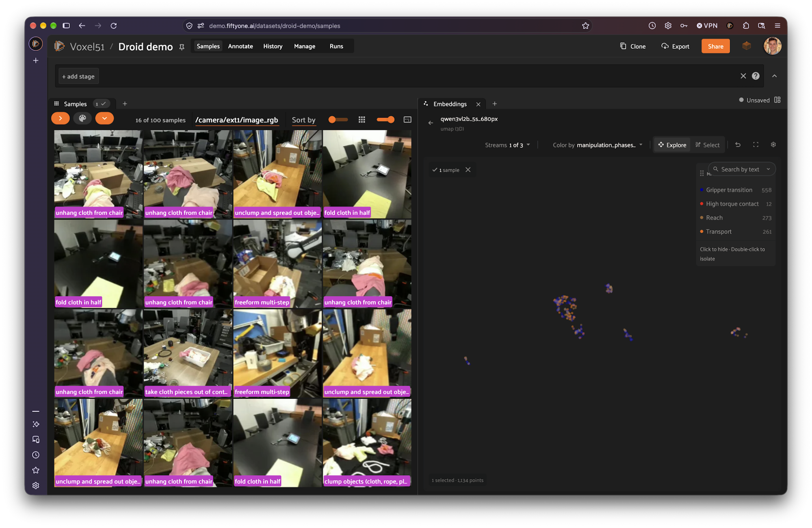Click the grid view icon in samples toolbar

362,119
